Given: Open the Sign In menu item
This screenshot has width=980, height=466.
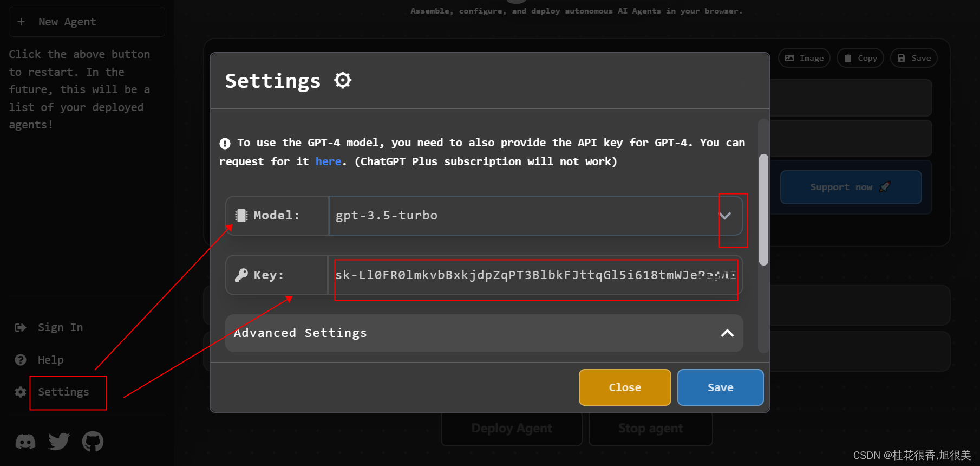Looking at the screenshot, I should point(60,327).
